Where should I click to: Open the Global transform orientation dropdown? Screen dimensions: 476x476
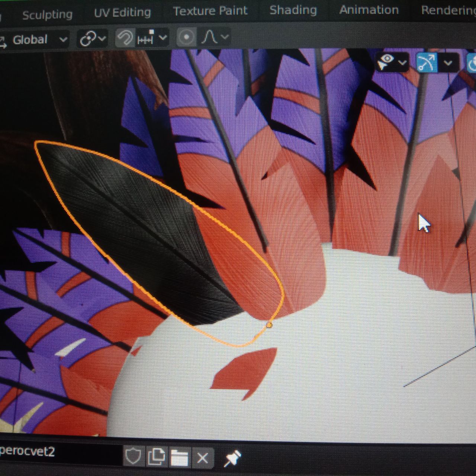point(34,39)
